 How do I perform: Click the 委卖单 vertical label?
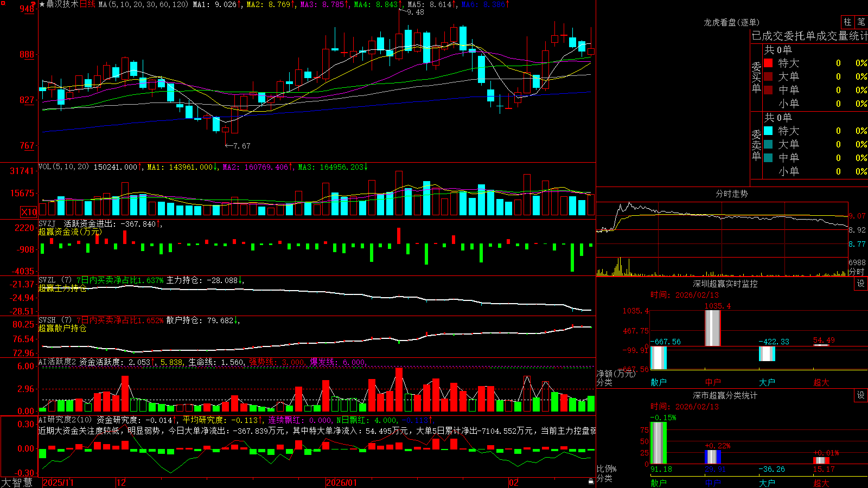tap(756, 145)
